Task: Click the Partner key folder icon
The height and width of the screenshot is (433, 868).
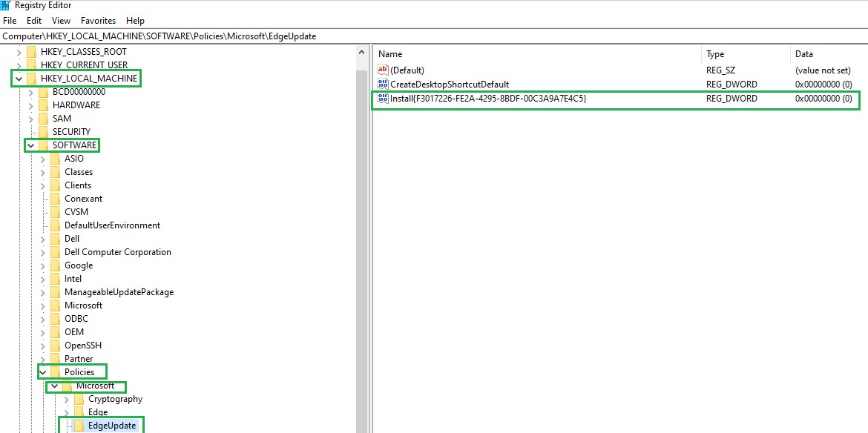Action: 55,359
